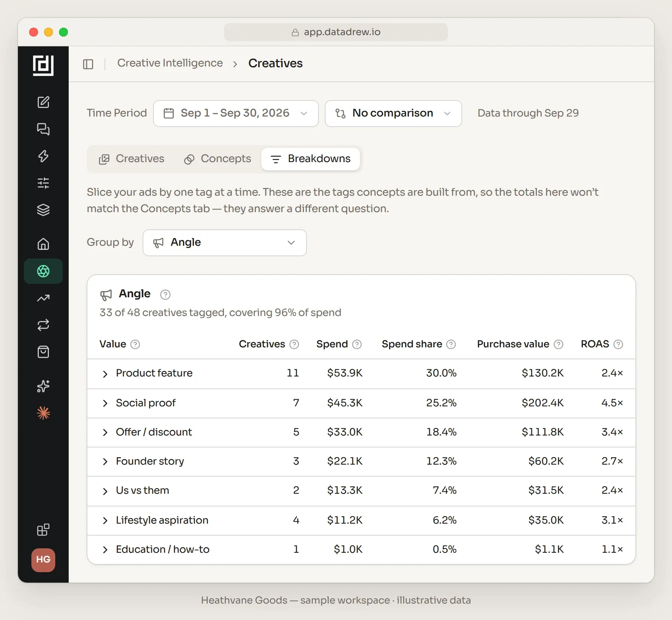Click the orange starburst icon in sidebar
The height and width of the screenshot is (620, 672).
click(x=43, y=413)
